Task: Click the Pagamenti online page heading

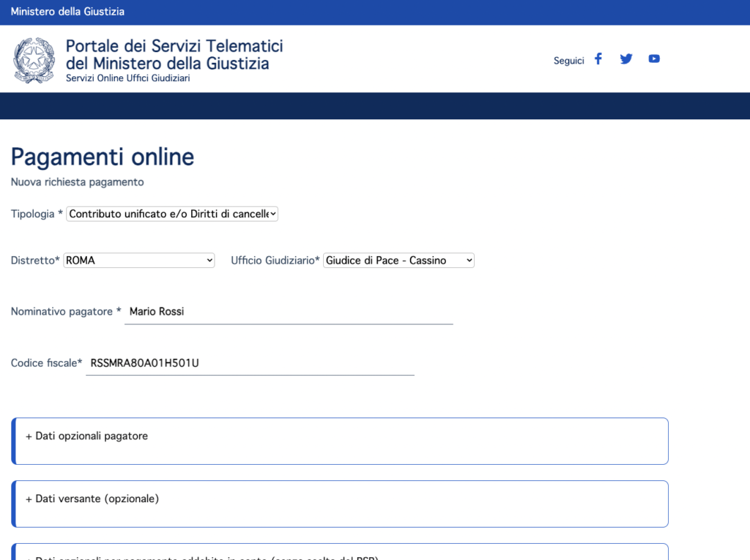Action: pos(102,157)
